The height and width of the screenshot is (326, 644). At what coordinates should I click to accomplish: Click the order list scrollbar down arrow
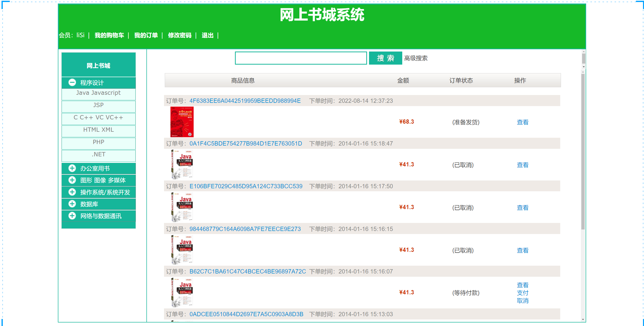click(x=583, y=319)
